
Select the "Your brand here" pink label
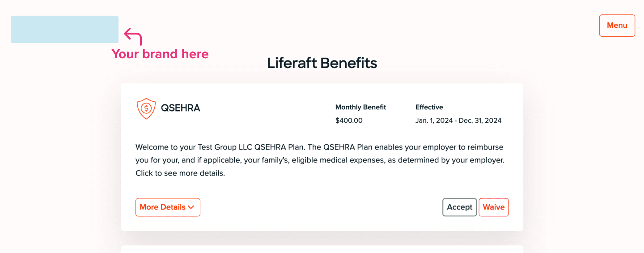click(160, 54)
